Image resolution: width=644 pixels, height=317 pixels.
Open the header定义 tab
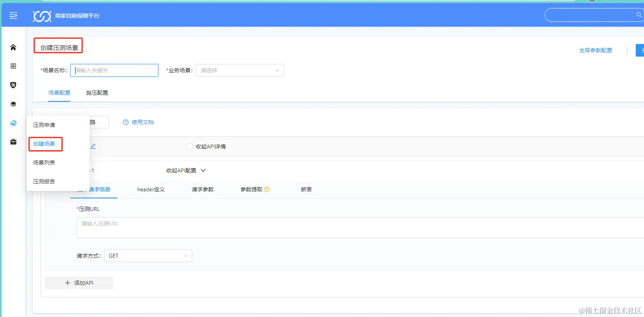151,189
